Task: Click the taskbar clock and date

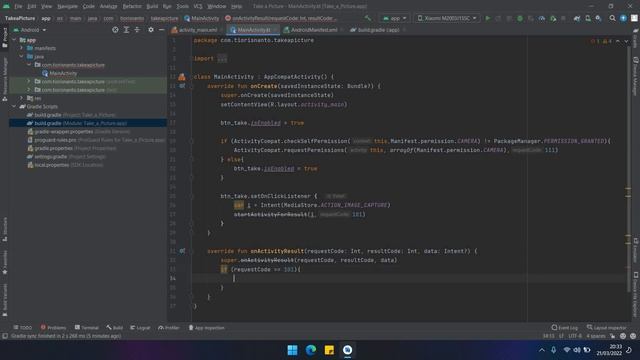Action: [609, 350]
